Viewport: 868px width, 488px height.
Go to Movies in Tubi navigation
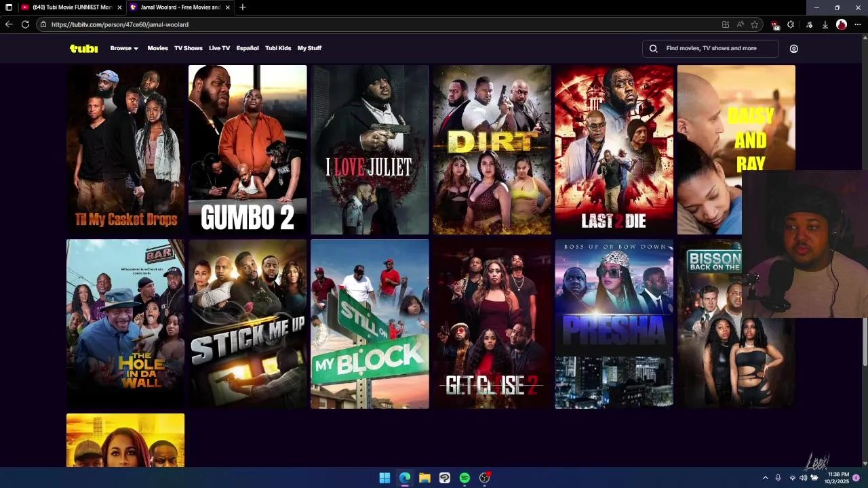pyautogui.click(x=157, y=48)
